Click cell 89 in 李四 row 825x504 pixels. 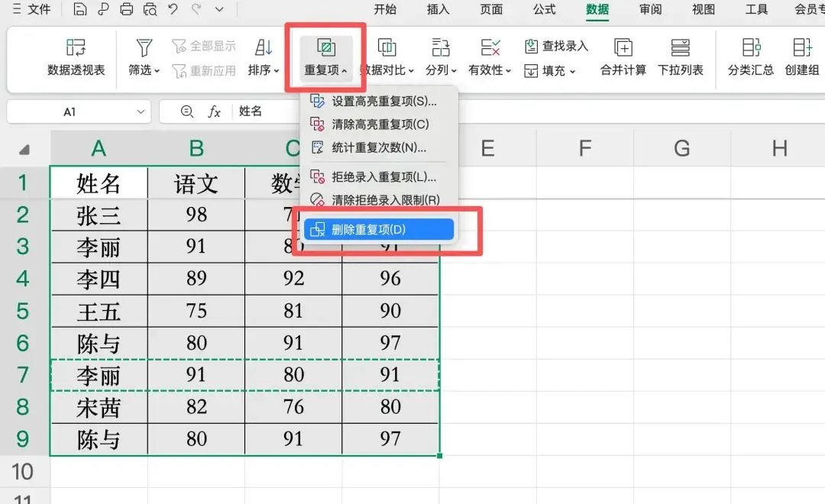tap(196, 279)
